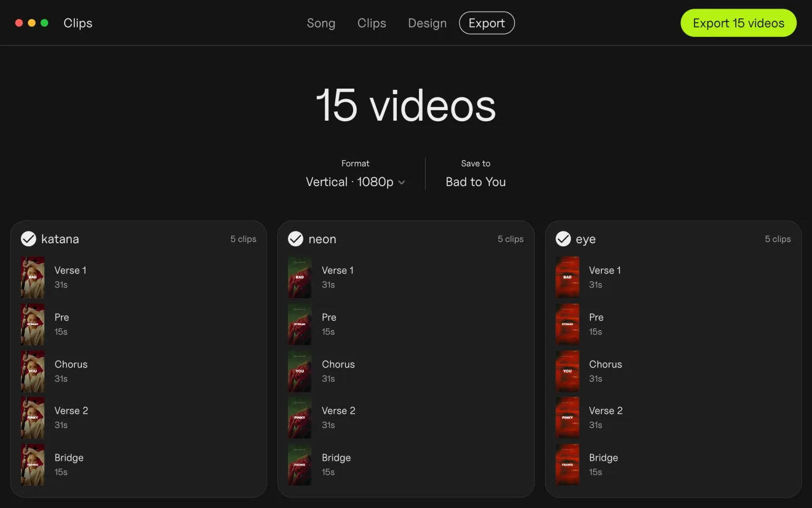Switch to the Song tab
This screenshot has height=508, width=812.
click(321, 23)
